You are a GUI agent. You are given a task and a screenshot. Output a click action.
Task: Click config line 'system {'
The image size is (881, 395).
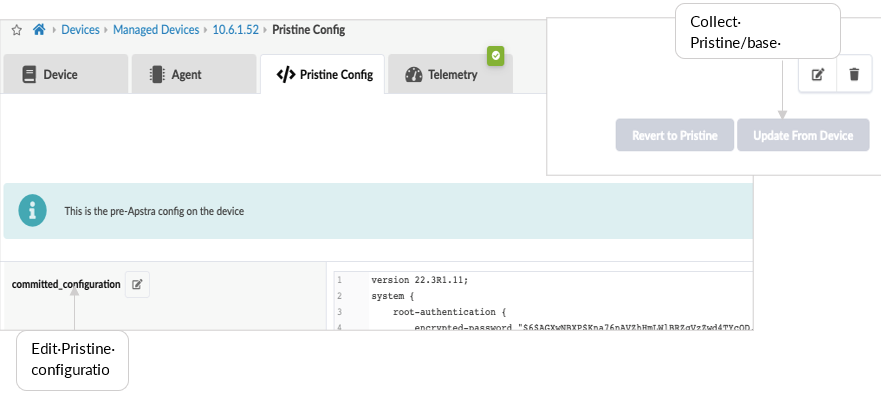(x=392, y=296)
